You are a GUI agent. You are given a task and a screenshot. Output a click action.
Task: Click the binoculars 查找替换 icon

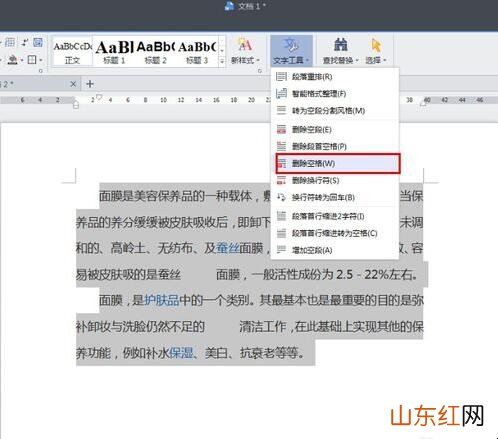pos(340,45)
